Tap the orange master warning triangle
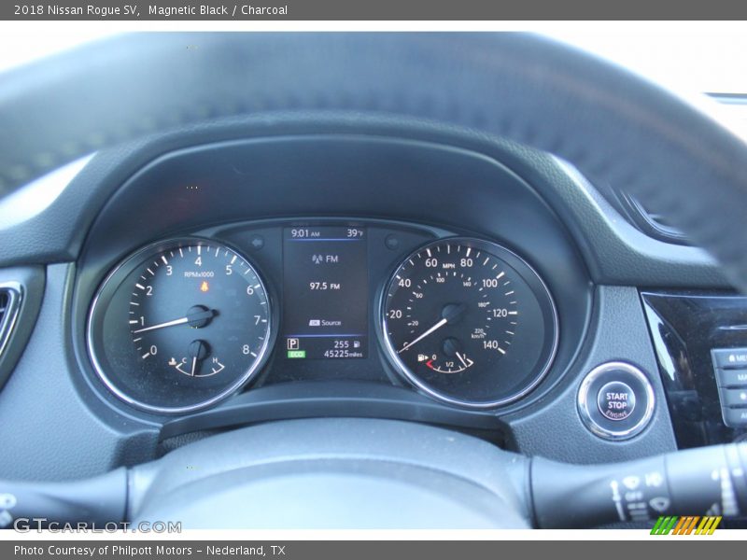The image size is (747, 560). [204, 287]
